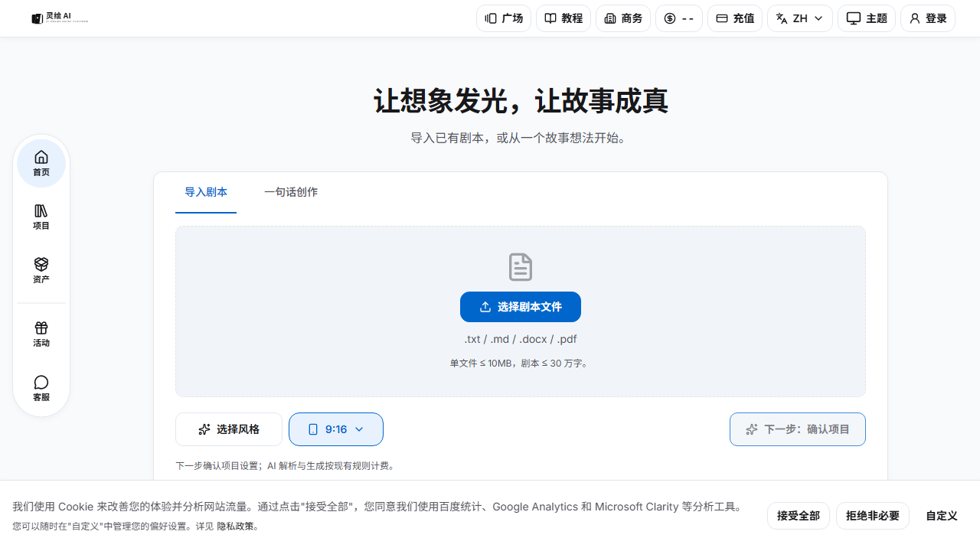The height and width of the screenshot is (551, 980).
Task: Click the 登录 login button
Action: click(x=928, y=18)
